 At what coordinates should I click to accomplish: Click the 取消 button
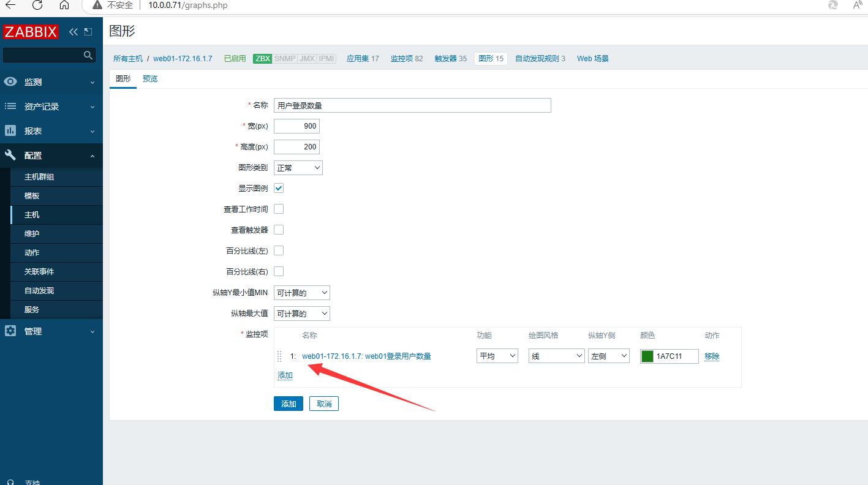(x=324, y=404)
